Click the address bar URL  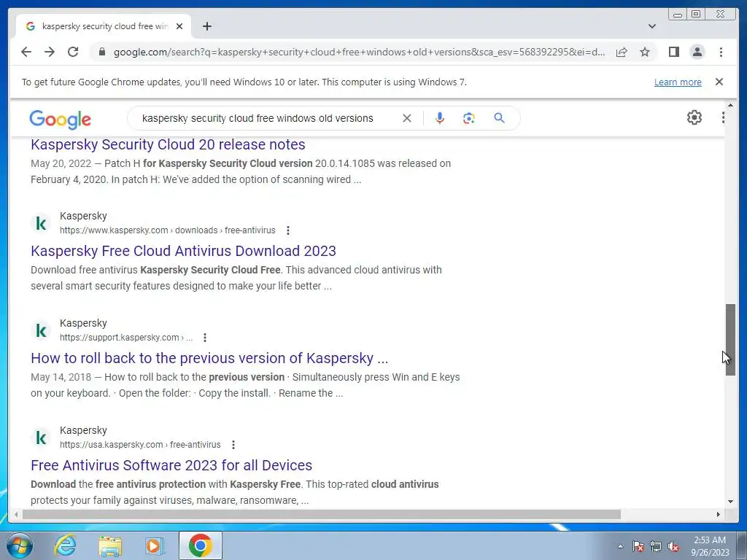tap(359, 52)
